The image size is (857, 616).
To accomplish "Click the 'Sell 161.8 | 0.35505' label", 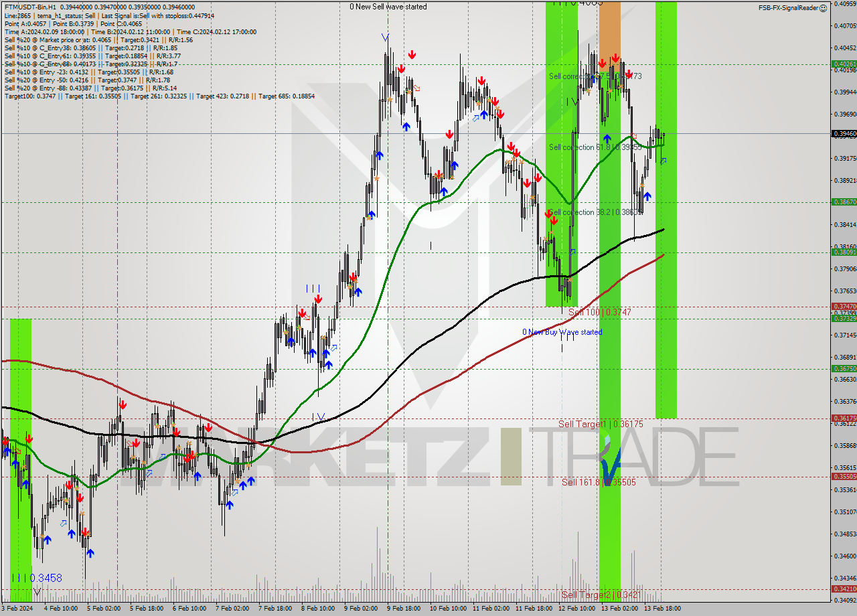I will click(x=599, y=482).
